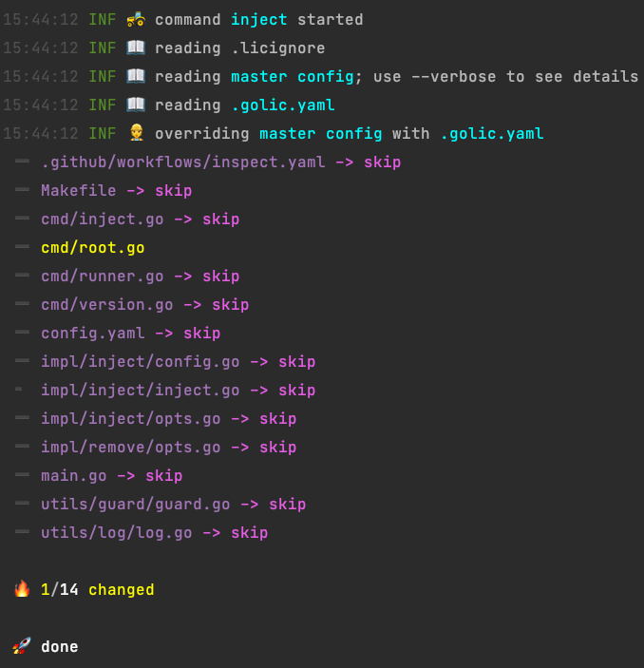Click skip next to Makefile
Screen dimensions: 644x668
[174, 191]
